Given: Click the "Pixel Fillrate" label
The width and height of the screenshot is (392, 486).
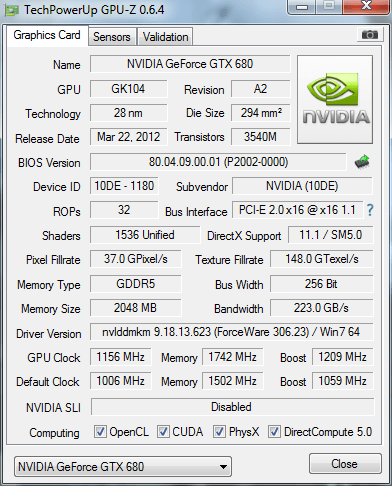Looking at the screenshot, I should tap(53, 260).
